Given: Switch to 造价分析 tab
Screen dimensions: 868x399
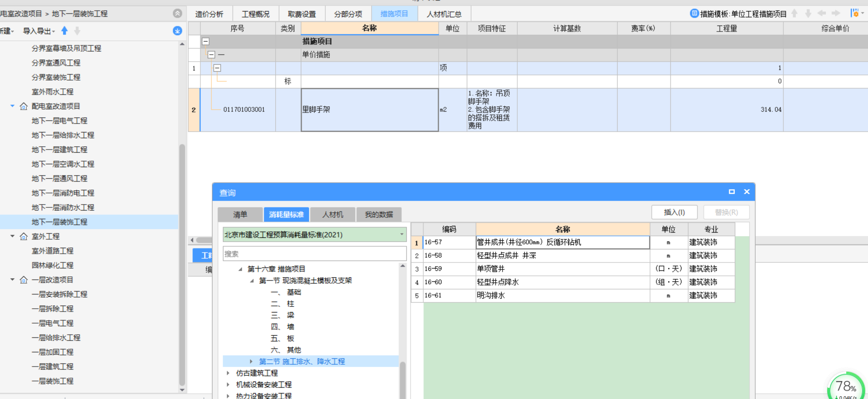Looking at the screenshot, I should [x=209, y=14].
